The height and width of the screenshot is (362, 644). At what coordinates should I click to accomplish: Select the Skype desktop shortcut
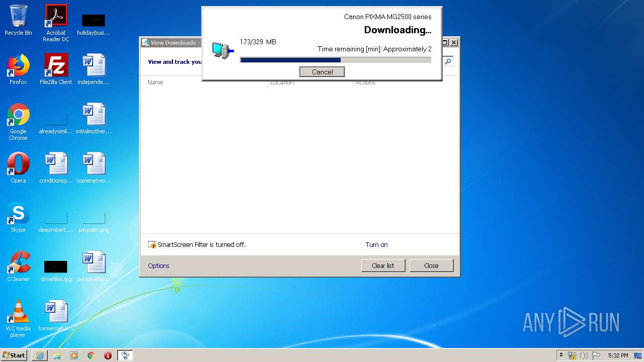point(18,217)
